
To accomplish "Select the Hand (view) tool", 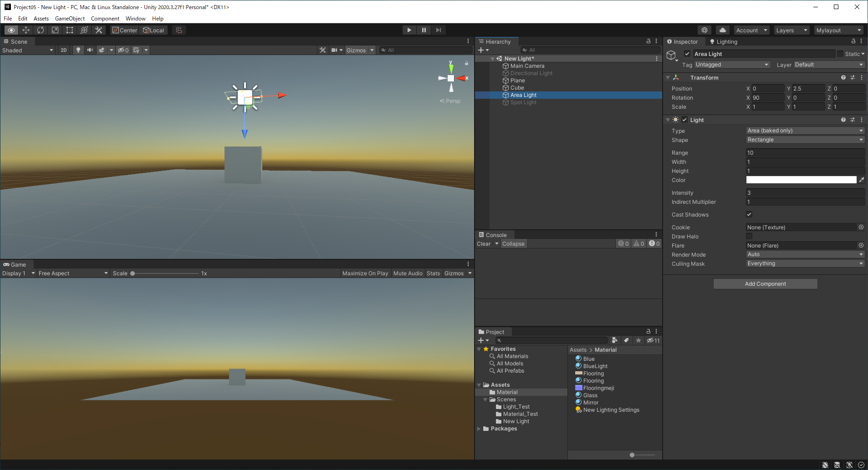I will tap(11, 30).
